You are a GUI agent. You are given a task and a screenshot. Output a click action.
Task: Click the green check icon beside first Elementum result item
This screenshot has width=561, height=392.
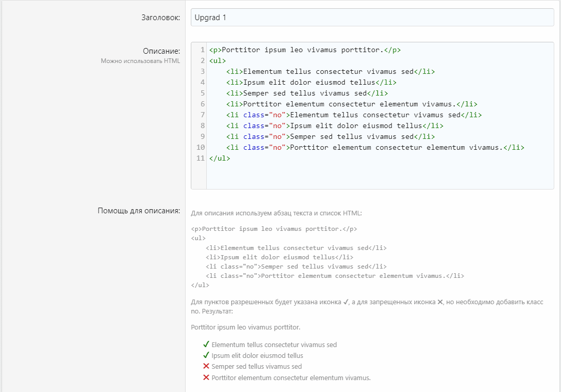click(206, 344)
